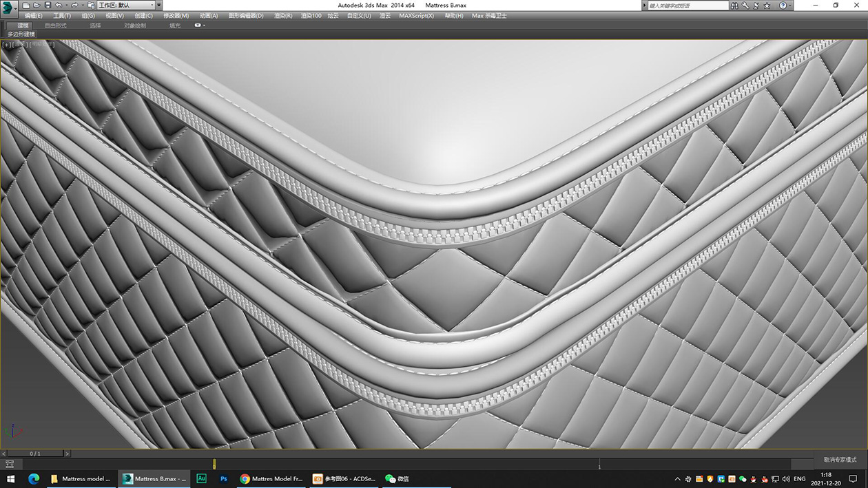
Task: Click the Save File floppy icon
Action: 47,6
